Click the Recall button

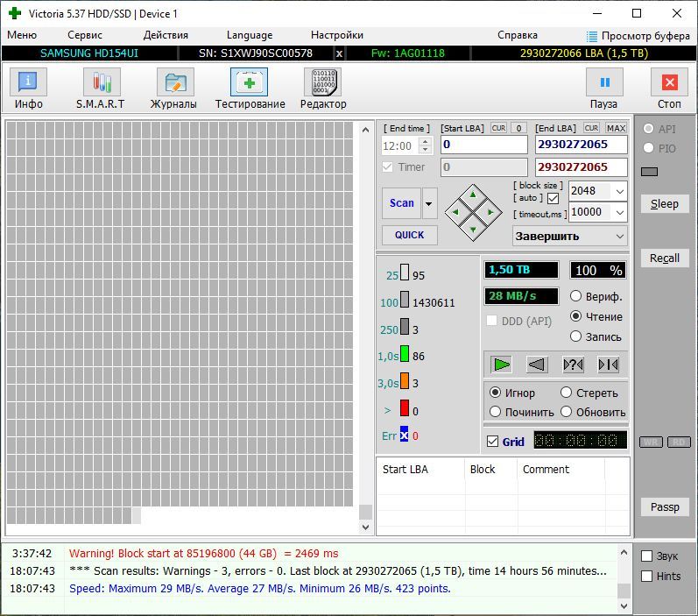coord(665,258)
